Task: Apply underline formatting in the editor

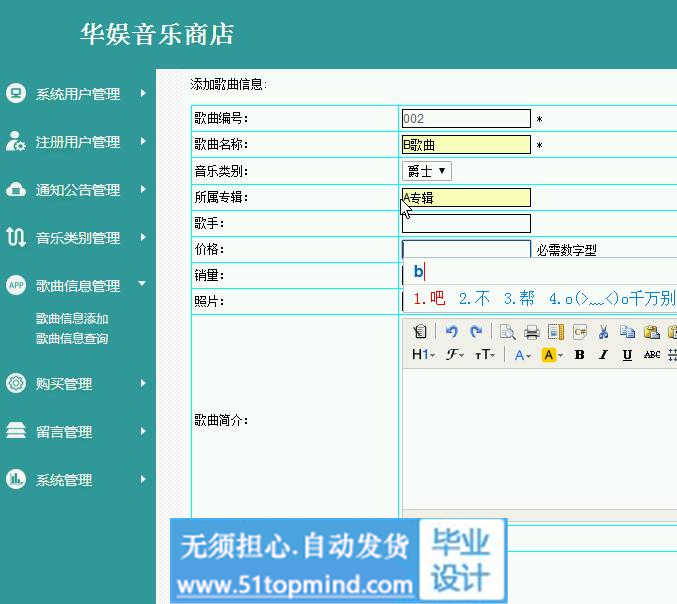Action: tap(627, 355)
